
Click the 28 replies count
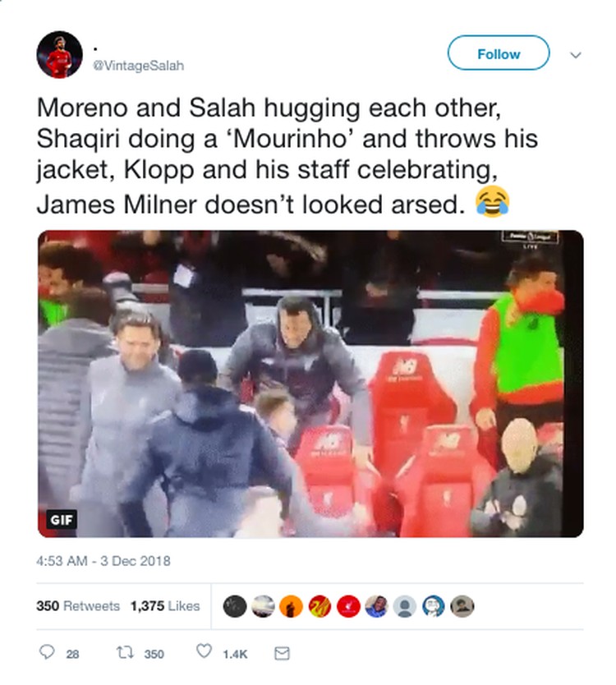point(72,654)
